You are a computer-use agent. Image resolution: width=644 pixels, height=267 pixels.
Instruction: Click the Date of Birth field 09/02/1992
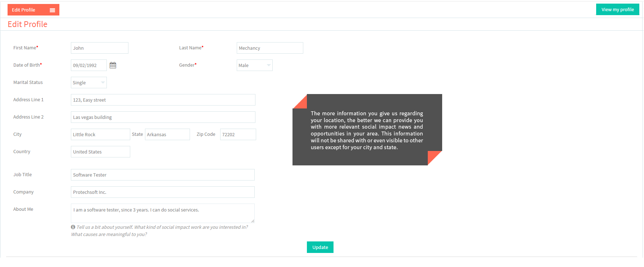point(89,65)
